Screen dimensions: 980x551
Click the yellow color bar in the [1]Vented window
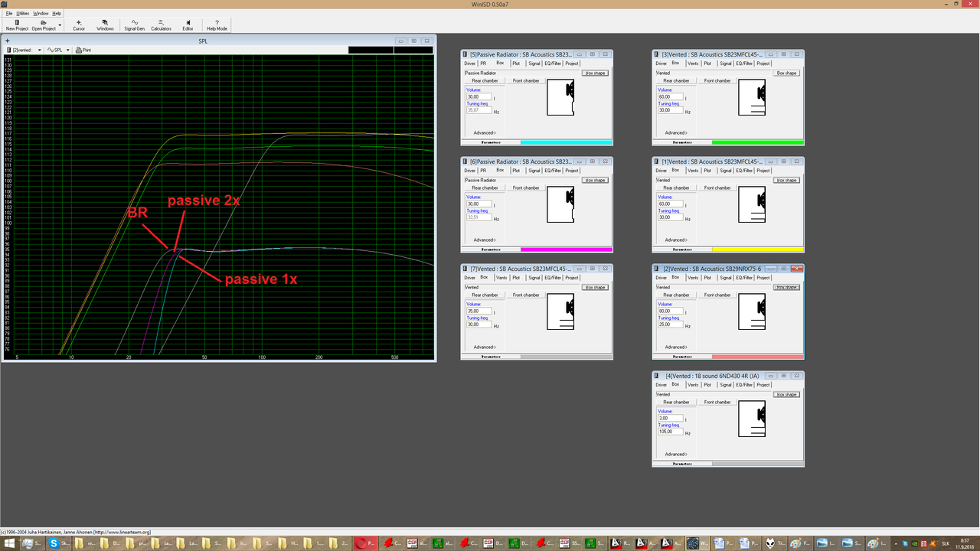click(x=758, y=249)
